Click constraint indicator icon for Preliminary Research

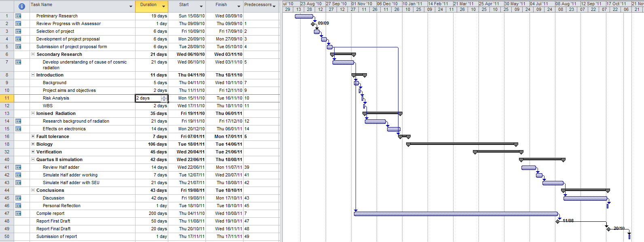(18, 16)
